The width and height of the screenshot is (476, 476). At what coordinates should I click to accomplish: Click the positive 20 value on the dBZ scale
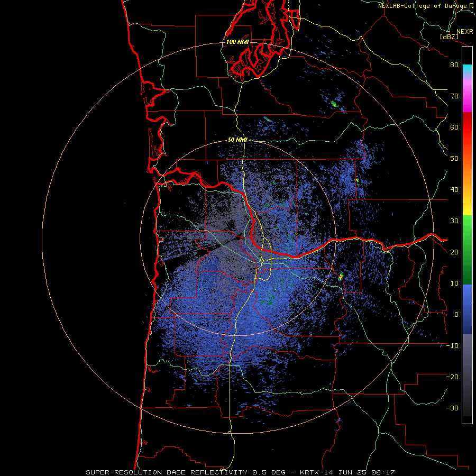[454, 252]
